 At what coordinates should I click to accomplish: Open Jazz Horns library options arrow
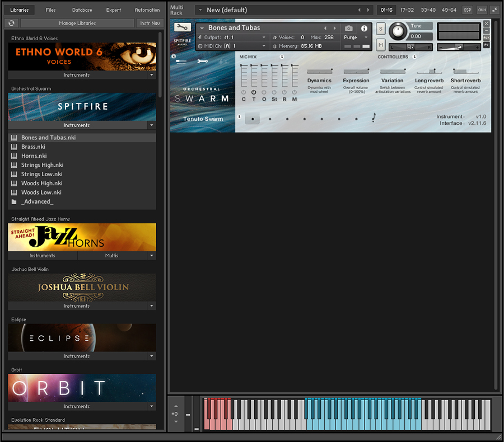[x=152, y=255]
